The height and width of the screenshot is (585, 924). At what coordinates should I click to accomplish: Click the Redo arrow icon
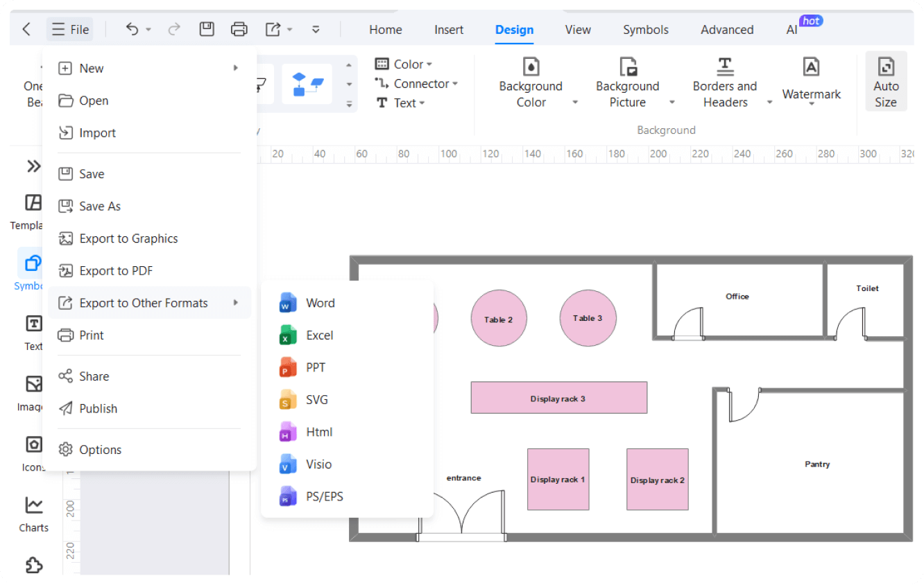[174, 29]
